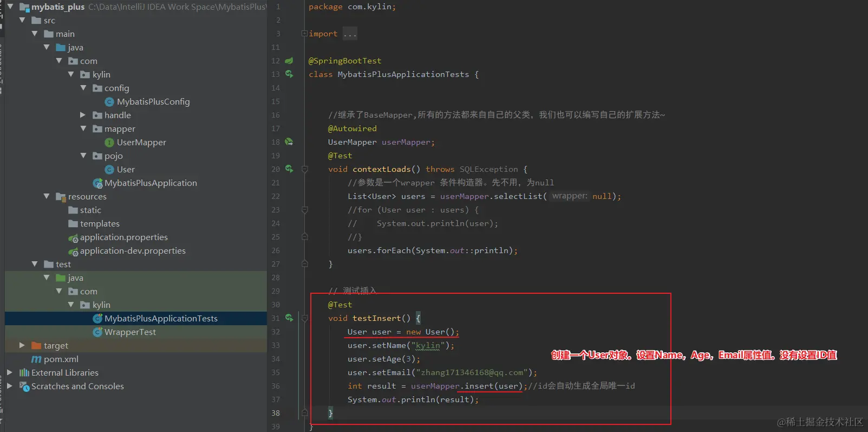Click application-dev.properties file icon
The width and height of the screenshot is (868, 432).
(x=73, y=251)
